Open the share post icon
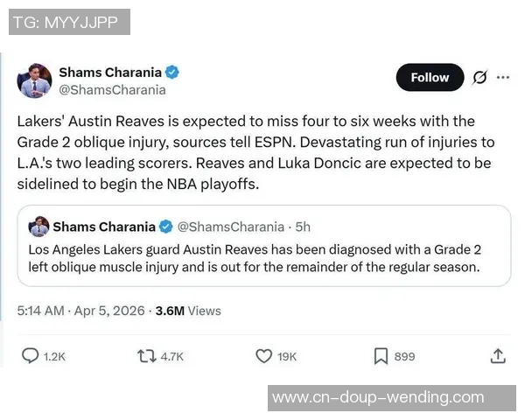This screenshot has width=525, height=420. [x=498, y=356]
